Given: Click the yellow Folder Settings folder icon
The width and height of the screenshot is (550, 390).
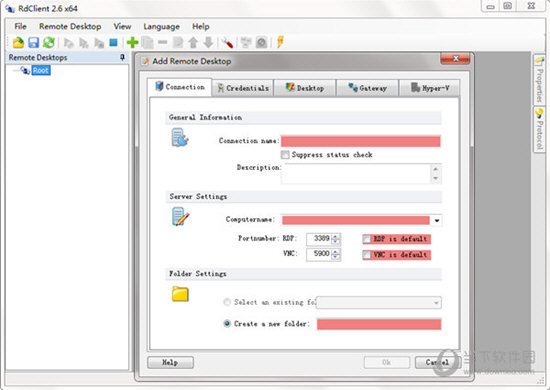Looking at the screenshot, I should (x=180, y=294).
